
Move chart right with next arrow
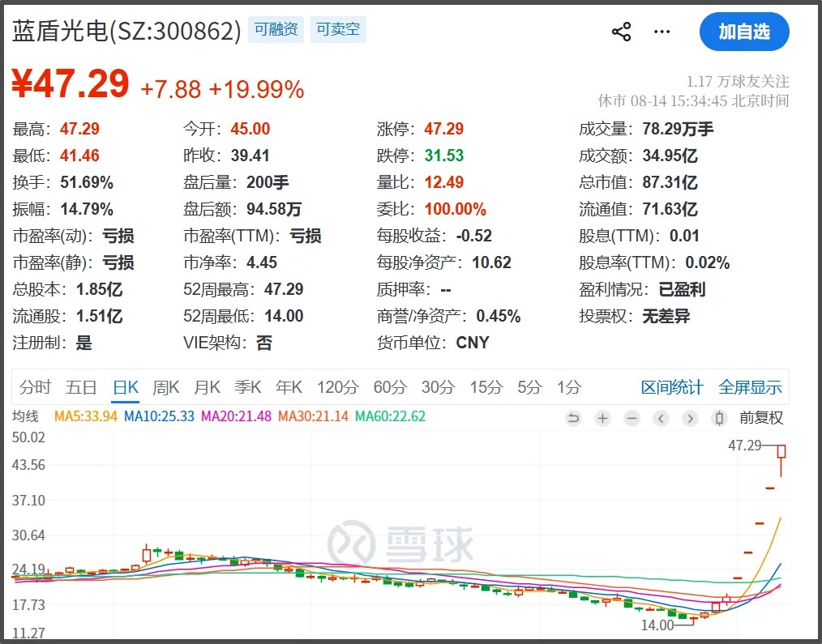[691, 418]
